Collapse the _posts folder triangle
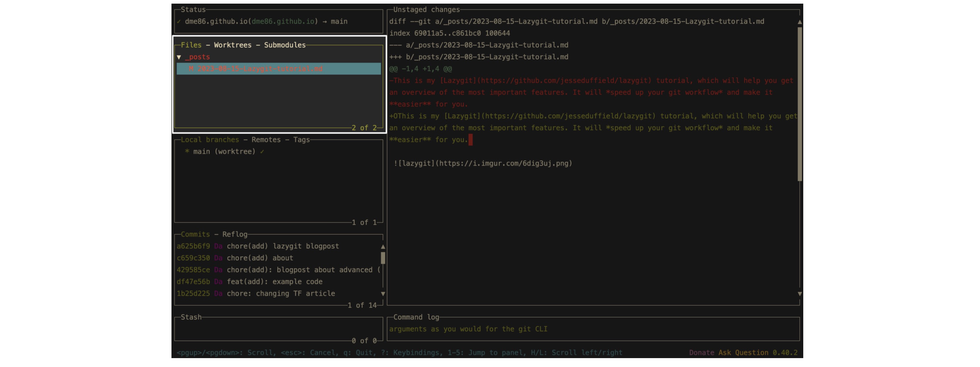Image resolution: width=980 pixels, height=367 pixels. tap(179, 57)
